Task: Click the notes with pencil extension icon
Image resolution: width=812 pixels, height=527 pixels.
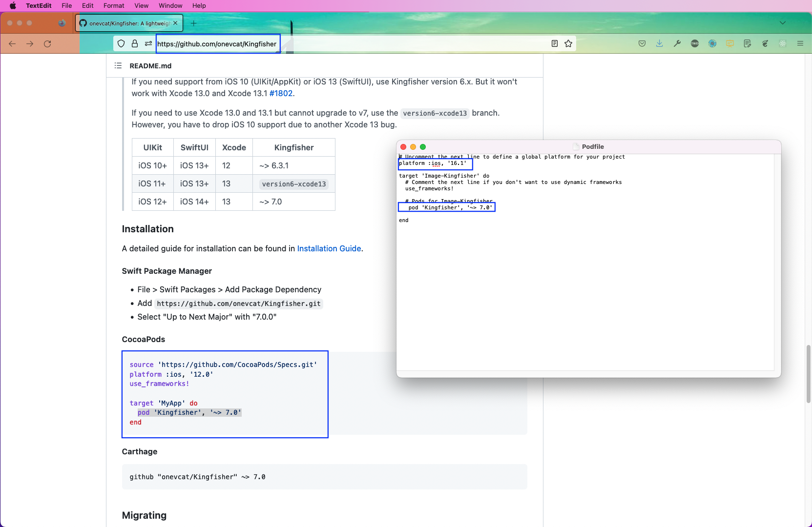Action: click(748, 43)
